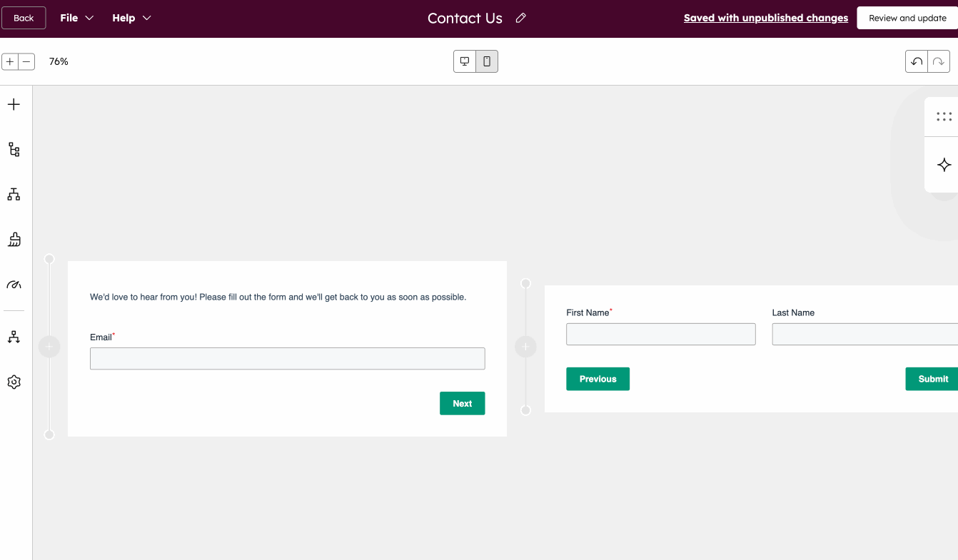Switch to mobile preview mode
Screen dimensions: 958x560
coord(487,61)
